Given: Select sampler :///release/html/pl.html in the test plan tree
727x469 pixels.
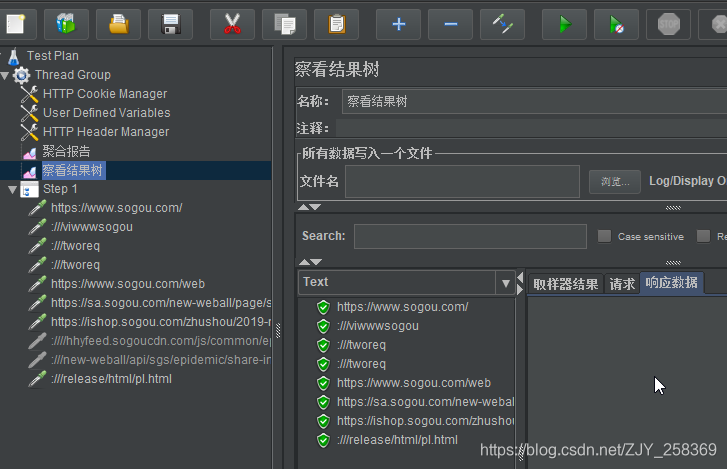Looking at the screenshot, I should [x=111, y=379].
